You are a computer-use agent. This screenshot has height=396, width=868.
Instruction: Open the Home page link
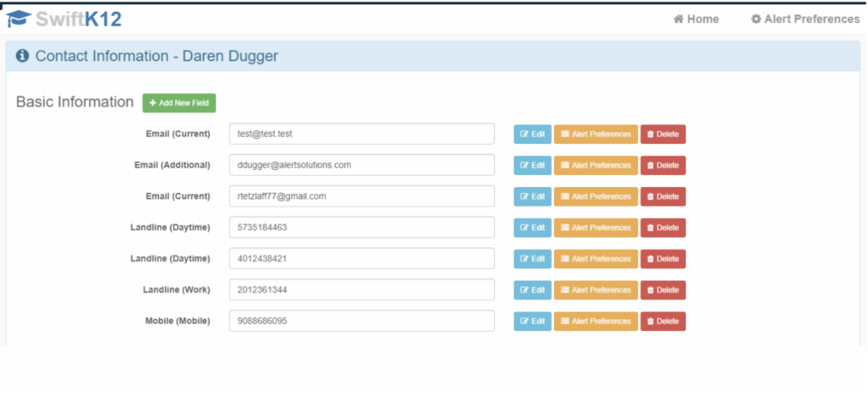pos(696,19)
